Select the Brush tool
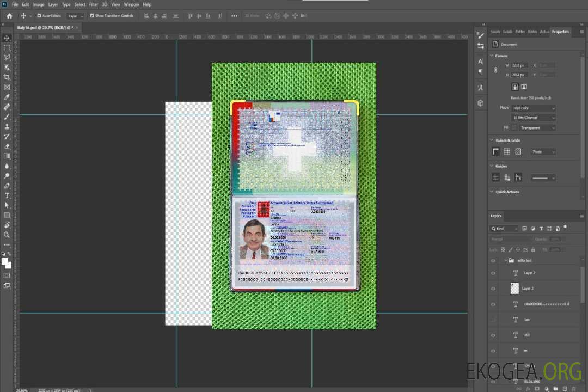 pos(7,117)
